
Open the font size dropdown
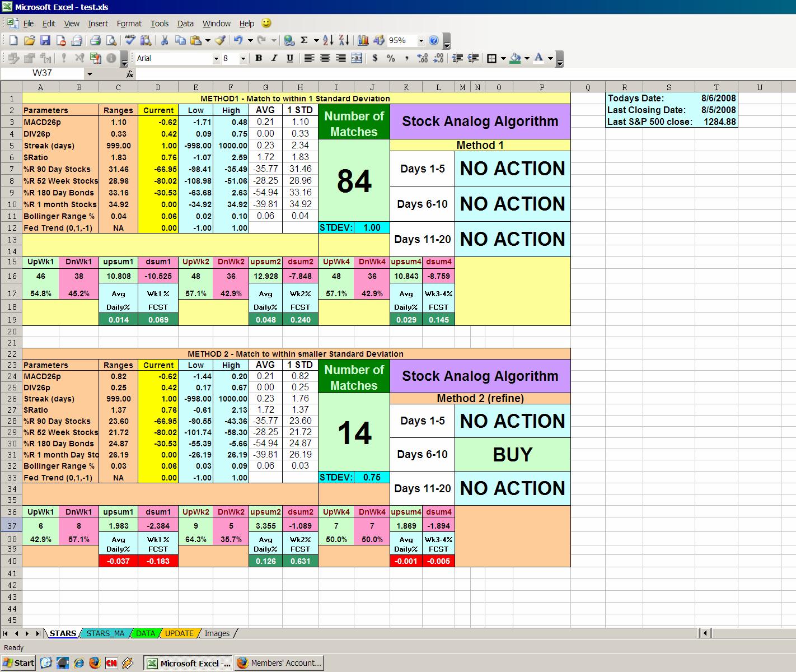[243, 58]
